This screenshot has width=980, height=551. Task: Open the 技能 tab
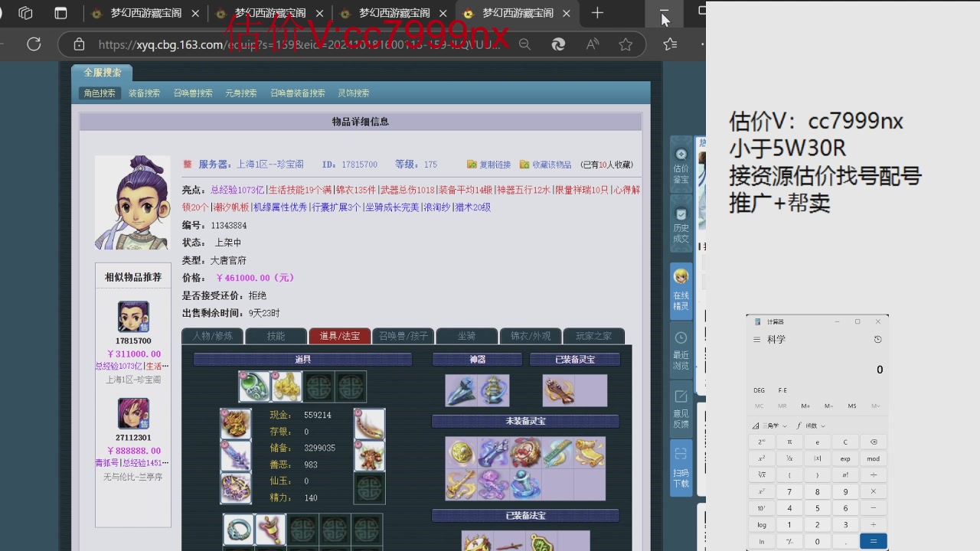(276, 336)
